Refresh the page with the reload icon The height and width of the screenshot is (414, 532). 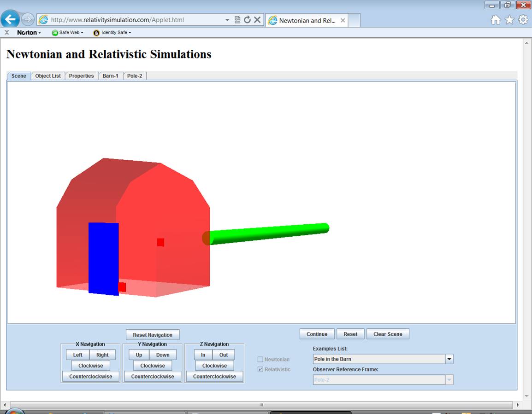click(x=247, y=20)
